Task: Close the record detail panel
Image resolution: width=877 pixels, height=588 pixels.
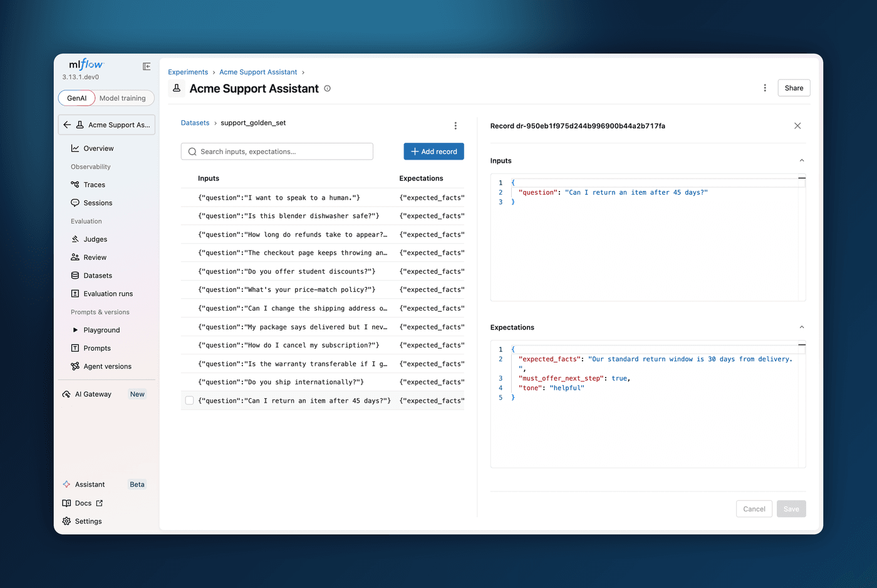Action: [x=797, y=126]
